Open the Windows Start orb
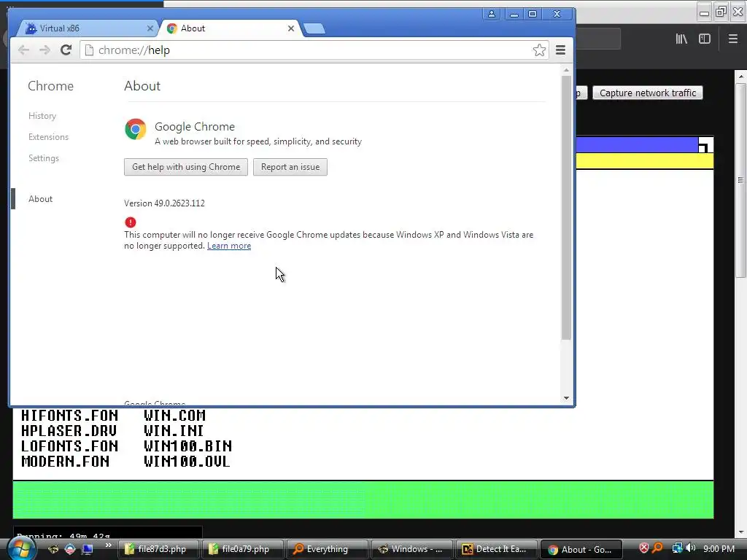The width and height of the screenshot is (747, 560). click(x=20, y=548)
